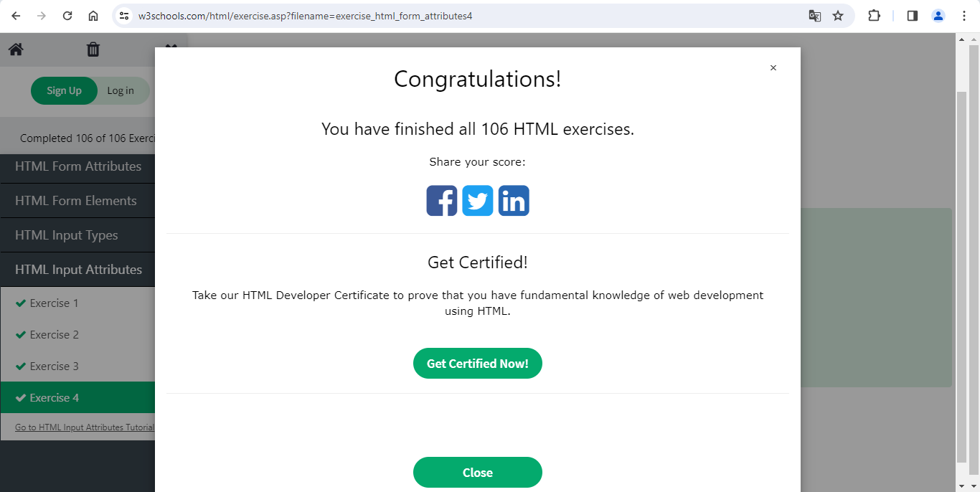Click the home icon in sidebar
Viewport: 980px width, 492px height.
click(x=16, y=49)
